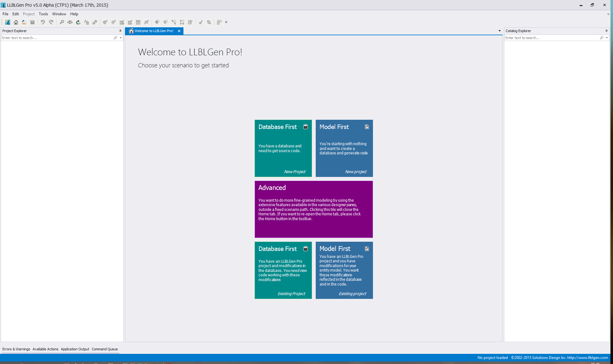This screenshot has height=364, width=613.
Task: Open the document tabs list dropdown
Action: coord(499,31)
